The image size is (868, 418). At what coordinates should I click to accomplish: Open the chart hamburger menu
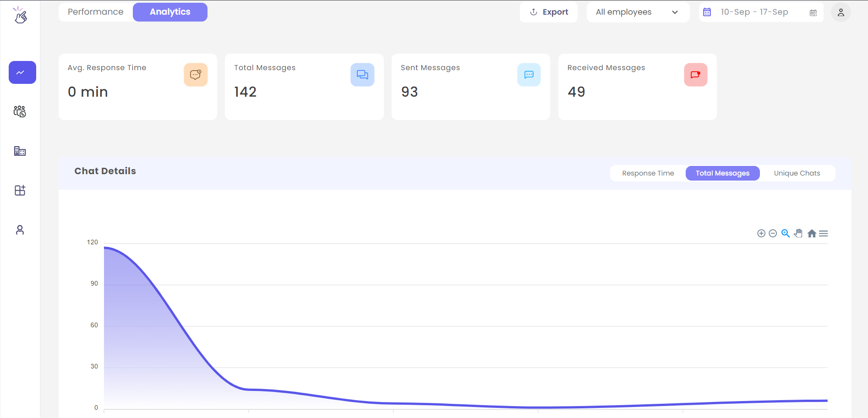click(x=823, y=233)
